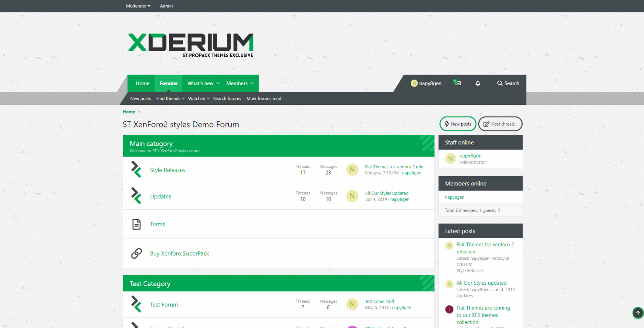The width and height of the screenshot is (644, 328).
Task: Click napy8gen under Members online
Action: (454, 197)
